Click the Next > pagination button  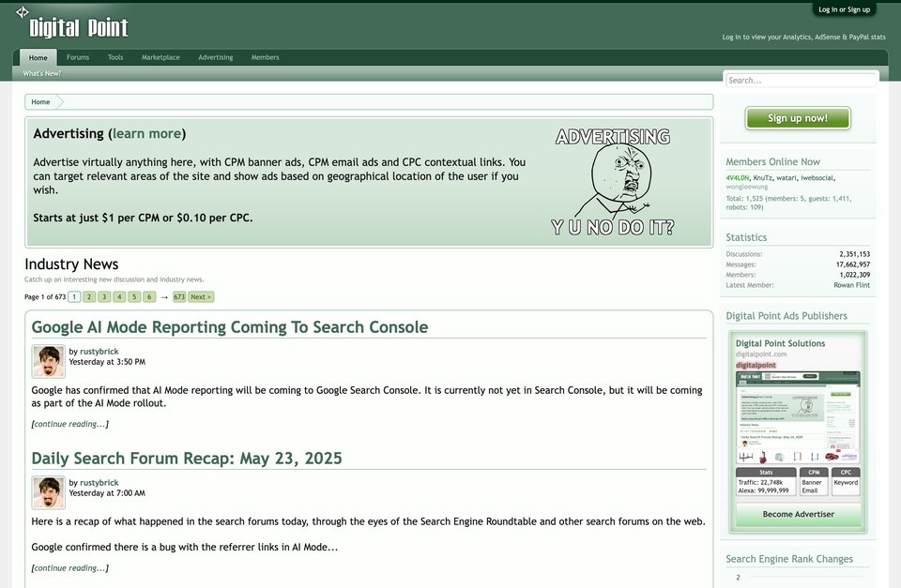click(201, 297)
